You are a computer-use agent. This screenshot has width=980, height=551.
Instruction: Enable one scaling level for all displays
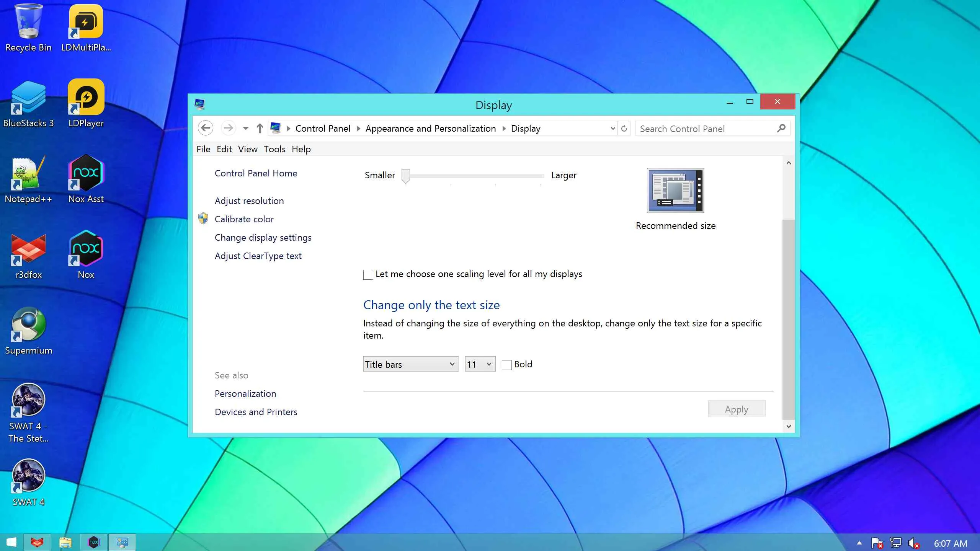pos(368,274)
